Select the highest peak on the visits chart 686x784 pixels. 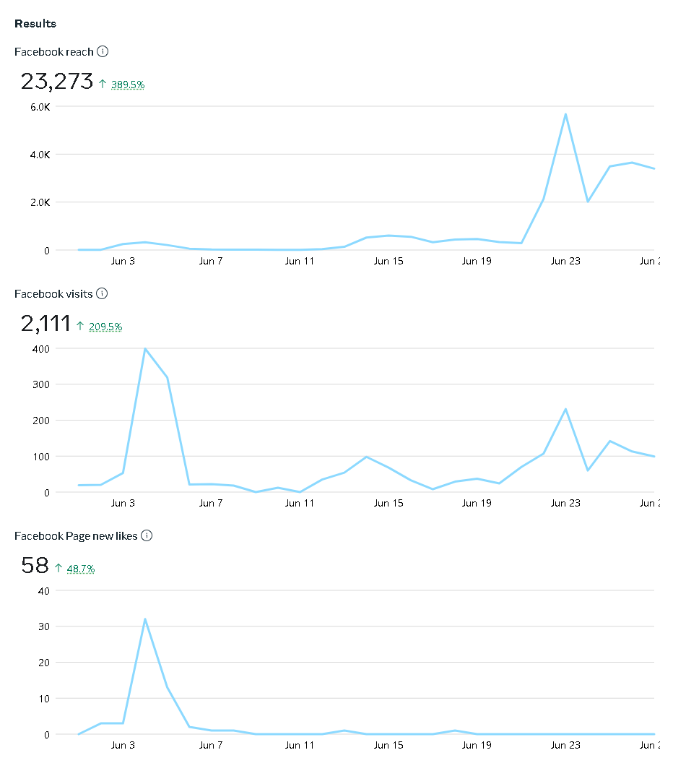[145, 349]
